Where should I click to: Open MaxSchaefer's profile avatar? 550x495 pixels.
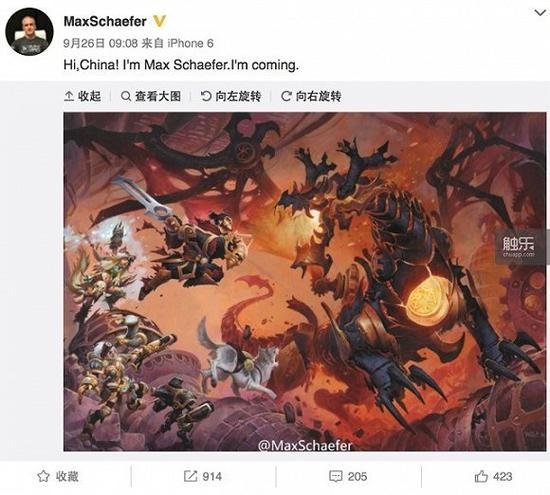tap(29, 32)
